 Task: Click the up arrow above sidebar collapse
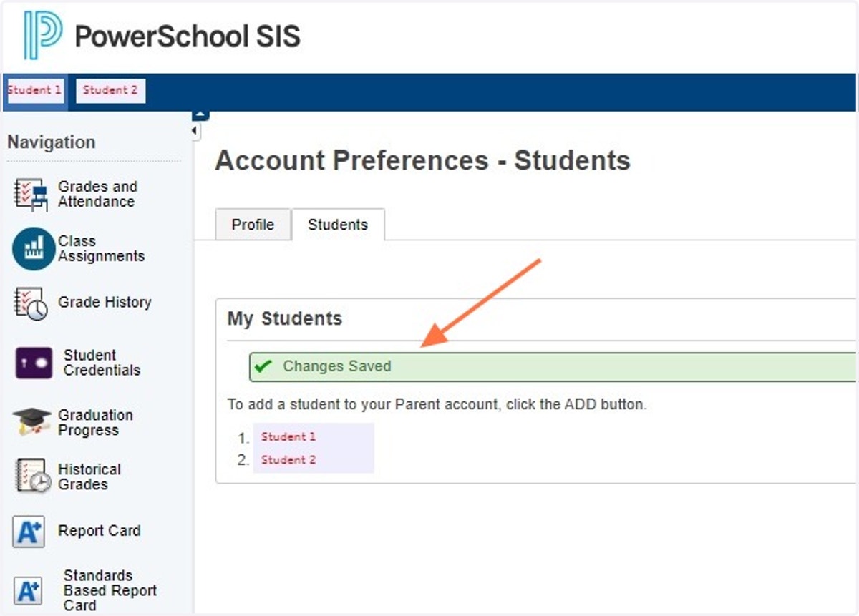click(200, 114)
